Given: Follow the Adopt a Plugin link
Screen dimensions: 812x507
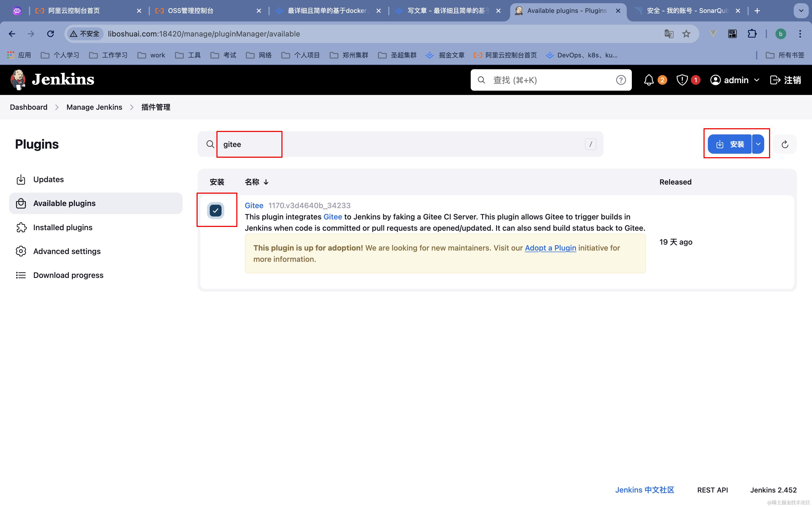Looking at the screenshot, I should coord(550,248).
